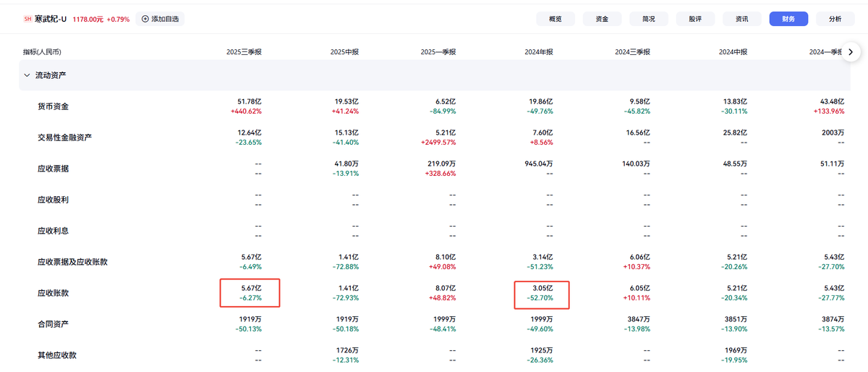Go to the 简况 tab
Image resolution: width=868 pixels, height=372 pixels.
(648, 20)
